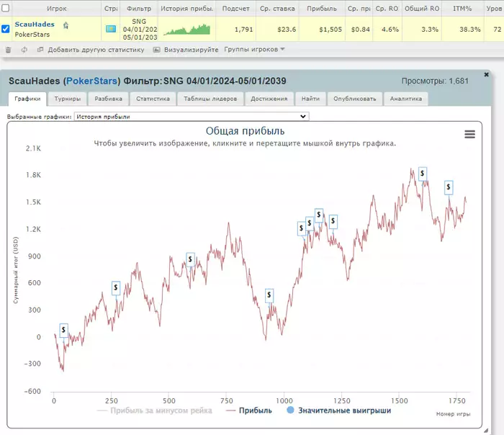The width and height of the screenshot is (504, 435).
Task: Sort by the История прибы. column header
Action: pos(186,9)
